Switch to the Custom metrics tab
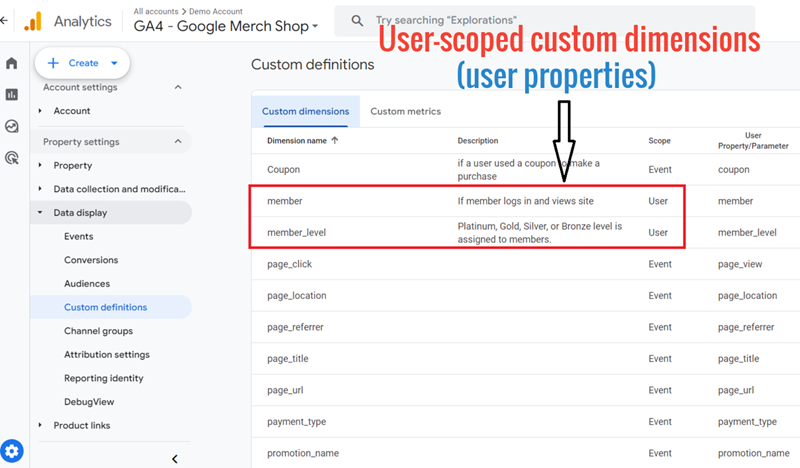 (405, 111)
